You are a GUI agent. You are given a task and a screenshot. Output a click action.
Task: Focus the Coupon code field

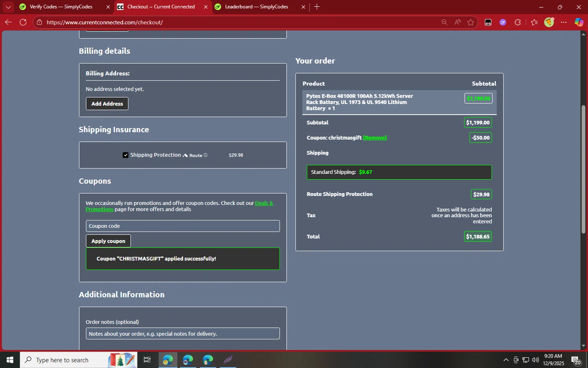183,226
